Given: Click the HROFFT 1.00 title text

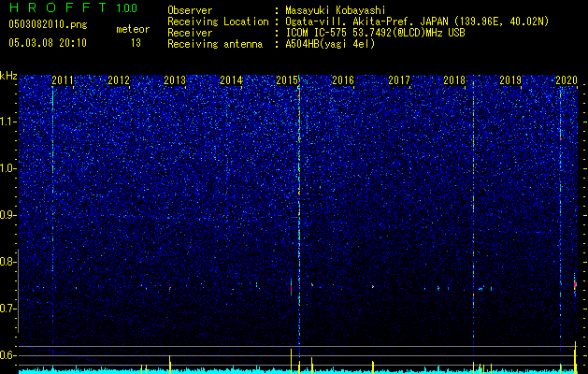Looking at the screenshot, I should coord(73,7).
